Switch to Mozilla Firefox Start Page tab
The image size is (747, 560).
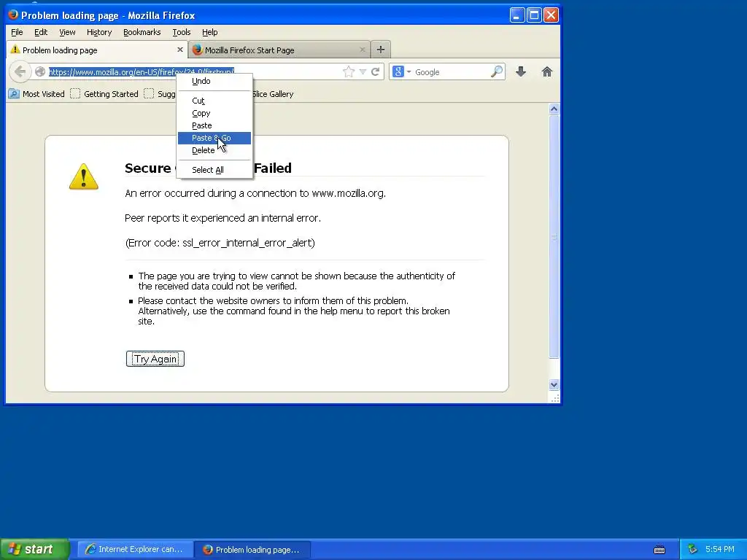click(x=279, y=50)
